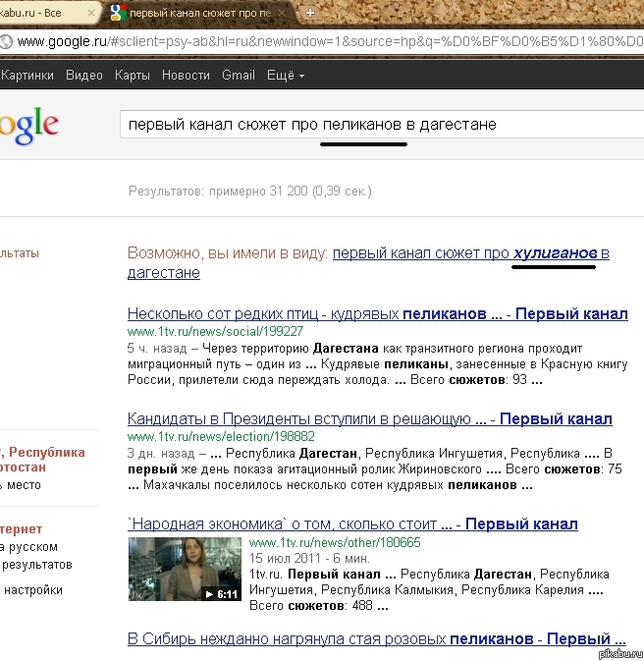Open Картинки in the Google top bar
The width and height of the screenshot is (644, 661).
point(27,75)
